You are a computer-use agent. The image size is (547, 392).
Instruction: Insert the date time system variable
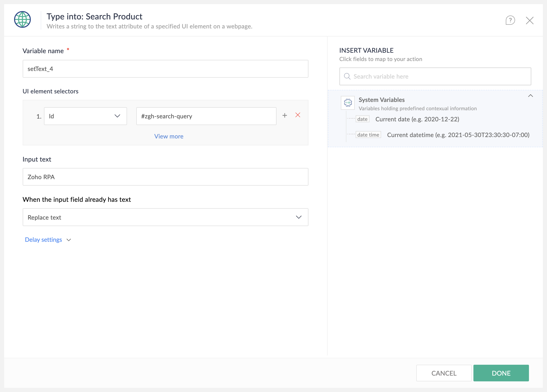point(368,135)
